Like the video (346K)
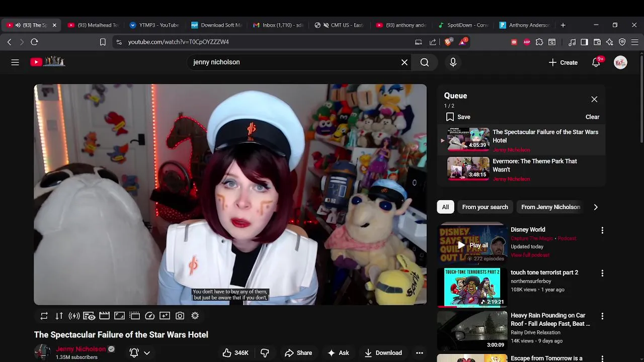 click(236, 353)
